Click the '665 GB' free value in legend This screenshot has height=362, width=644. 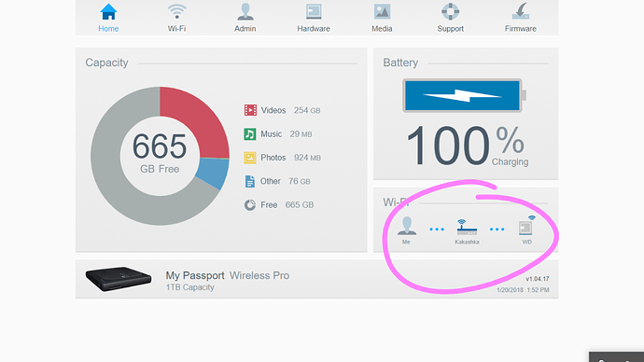click(300, 205)
